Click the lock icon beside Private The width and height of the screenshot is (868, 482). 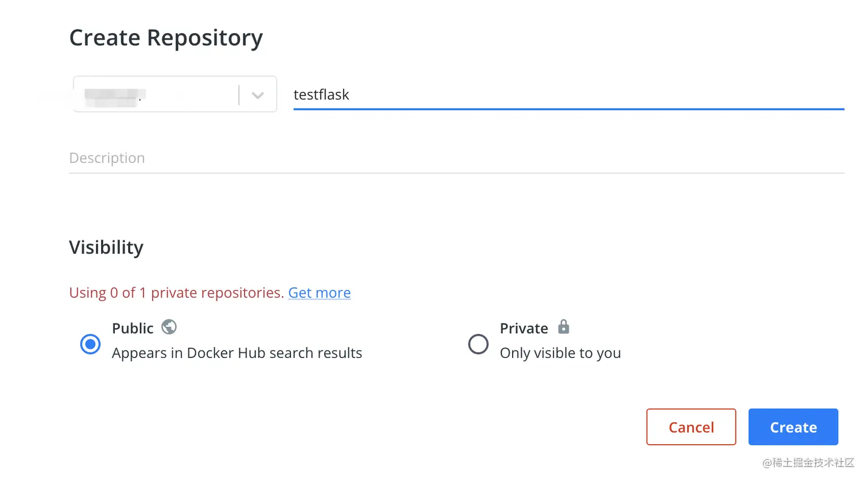[x=564, y=327]
